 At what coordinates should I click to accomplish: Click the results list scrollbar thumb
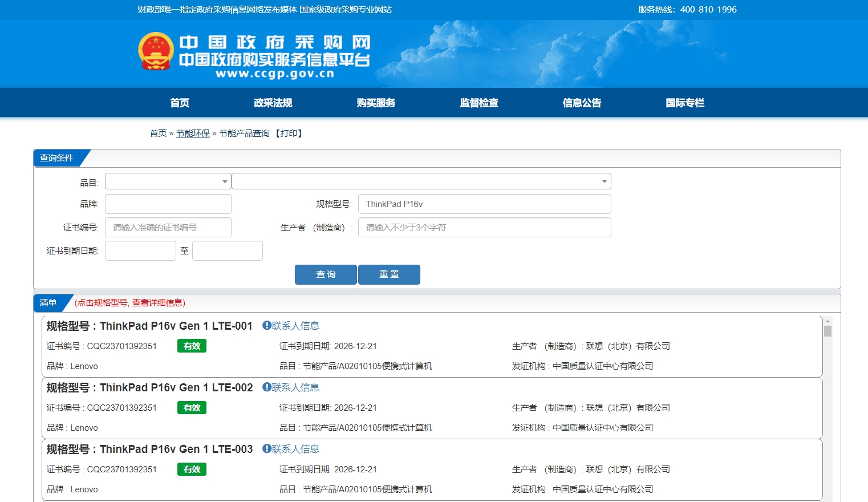coord(828,331)
